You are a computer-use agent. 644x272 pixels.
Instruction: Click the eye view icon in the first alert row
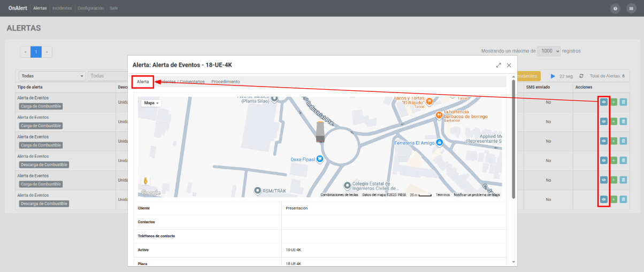(603, 102)
